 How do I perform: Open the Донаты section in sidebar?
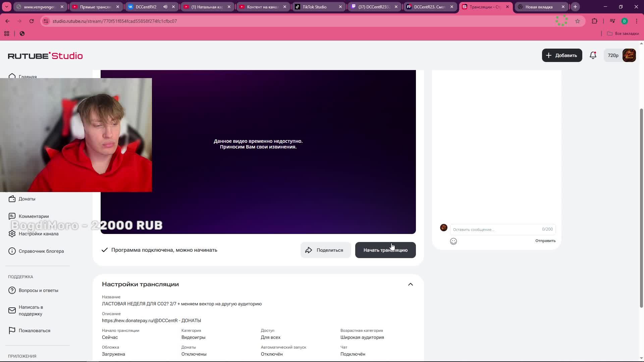point(28,199)
